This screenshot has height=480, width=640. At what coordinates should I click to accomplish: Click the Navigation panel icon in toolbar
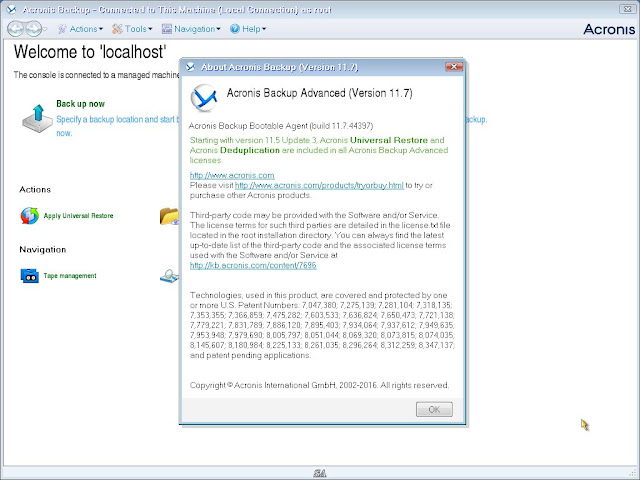(x=167, y=29)
